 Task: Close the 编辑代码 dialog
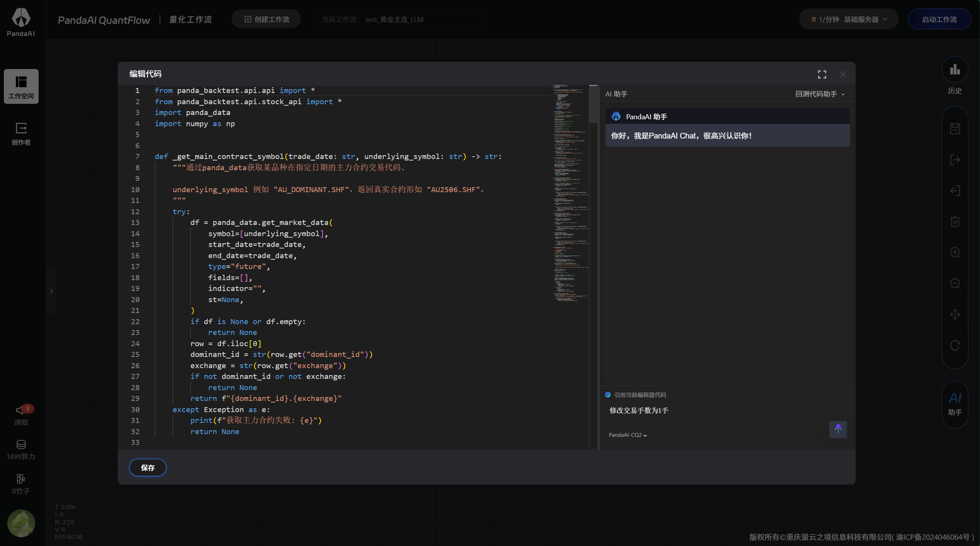(843, 74)
